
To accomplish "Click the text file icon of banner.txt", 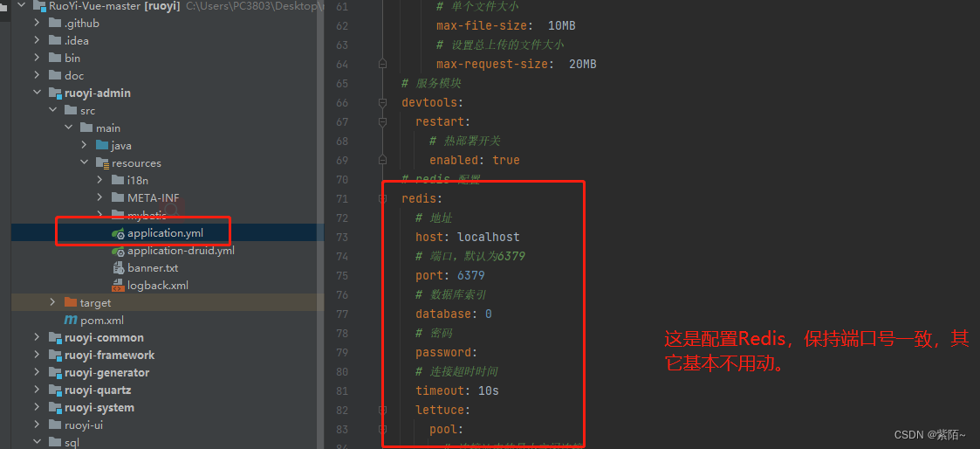I will click(x=118, y=268).
